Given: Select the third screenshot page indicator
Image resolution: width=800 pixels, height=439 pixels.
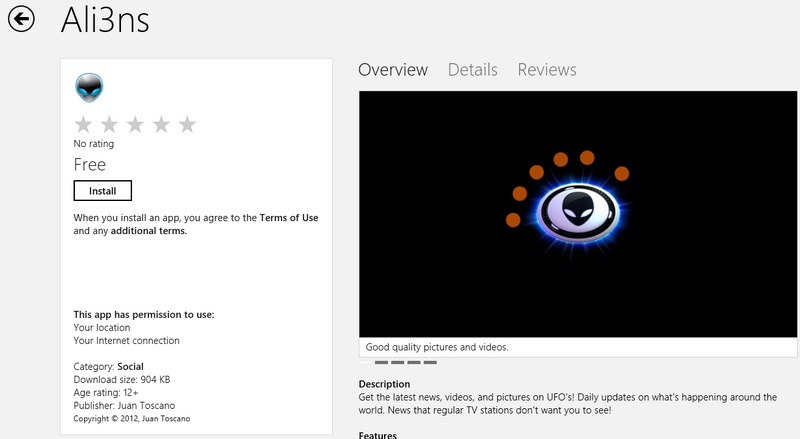Looking at the screenshot, I should (397, 362).
